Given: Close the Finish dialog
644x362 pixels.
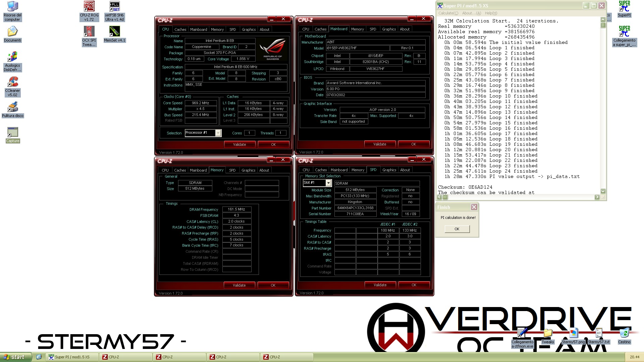Looking at the screenshot, I should click(474, 207).
